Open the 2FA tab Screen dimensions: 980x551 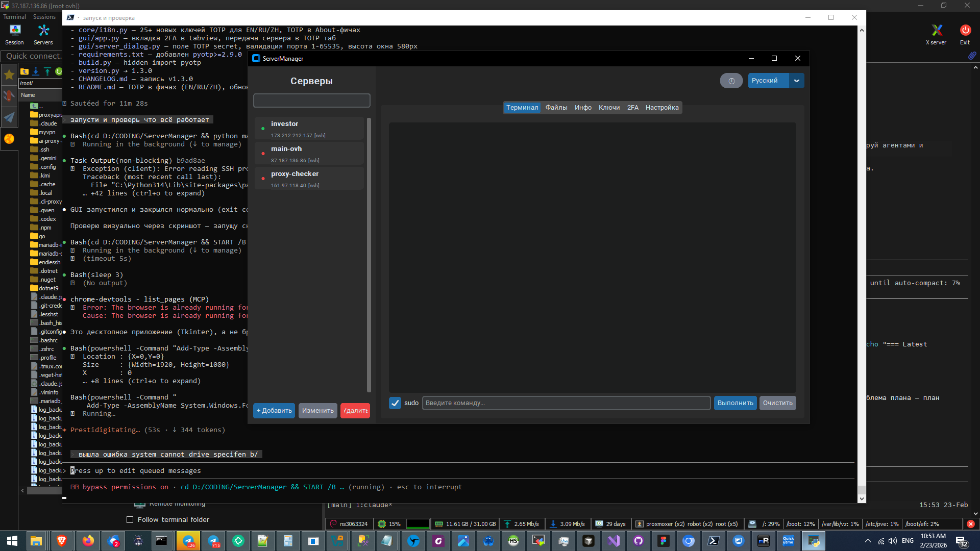tap(632, 108)
